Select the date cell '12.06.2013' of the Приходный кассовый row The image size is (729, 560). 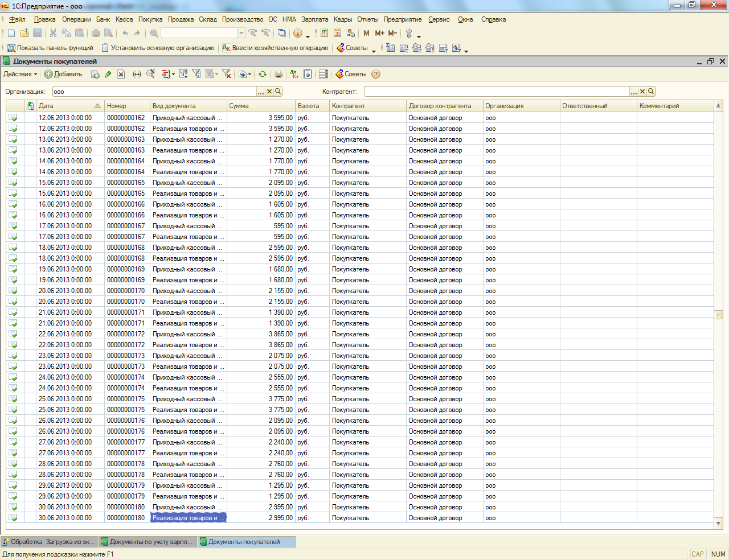coord(70,118)
